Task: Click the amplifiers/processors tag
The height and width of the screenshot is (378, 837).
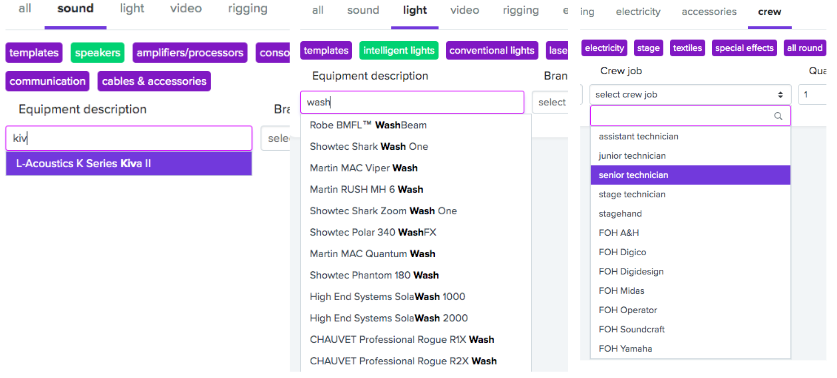Action: (x=190, y=53)
